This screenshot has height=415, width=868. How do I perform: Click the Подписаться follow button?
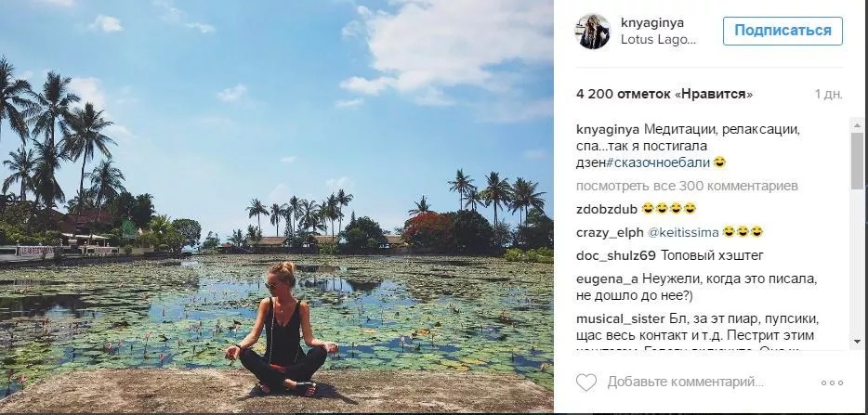pos(783,31)
